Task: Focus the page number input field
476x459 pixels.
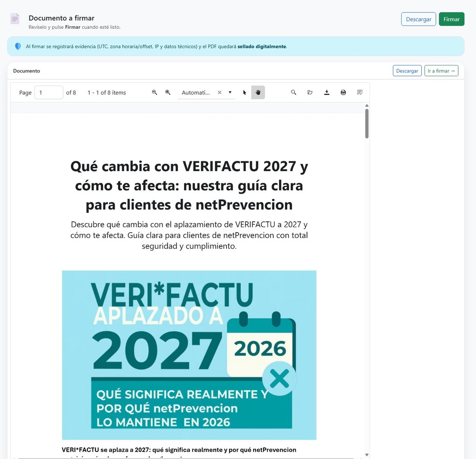Action: tap(48, 92)
